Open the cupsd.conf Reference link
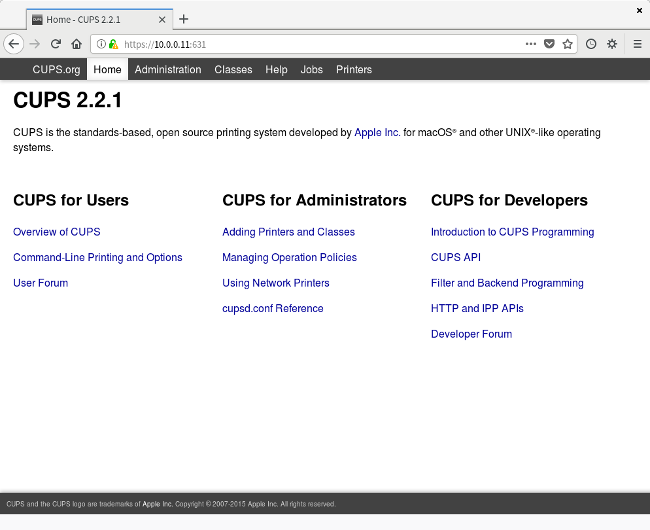Image resolution: width=650 pixels, height=530 pixels. click(x=272, y=309)
